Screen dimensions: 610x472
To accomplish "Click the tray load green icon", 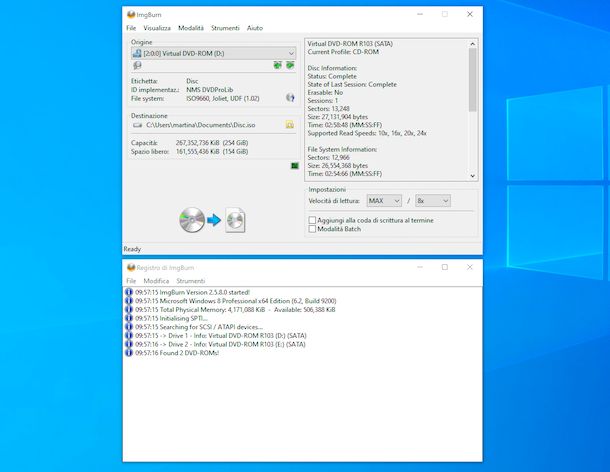I will (290, 65).
